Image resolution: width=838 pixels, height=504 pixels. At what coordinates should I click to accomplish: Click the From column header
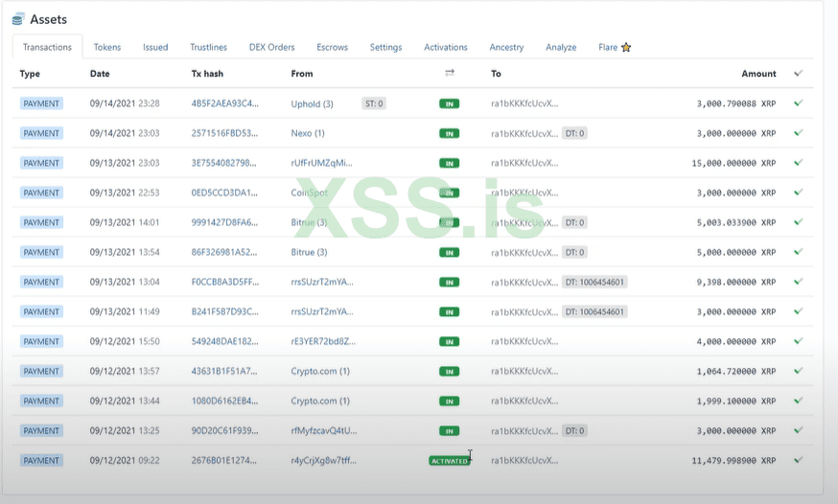(x=302, y=74)
